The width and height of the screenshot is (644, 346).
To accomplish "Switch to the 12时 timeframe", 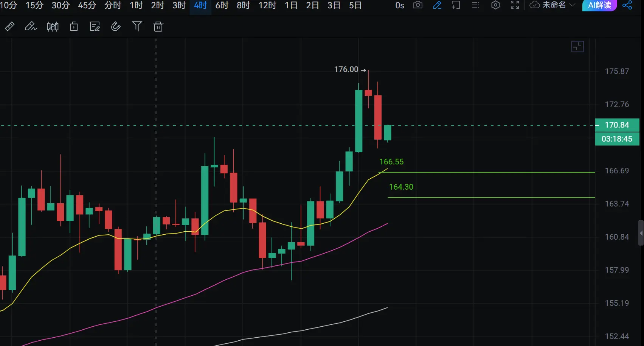I will point(267,5).
